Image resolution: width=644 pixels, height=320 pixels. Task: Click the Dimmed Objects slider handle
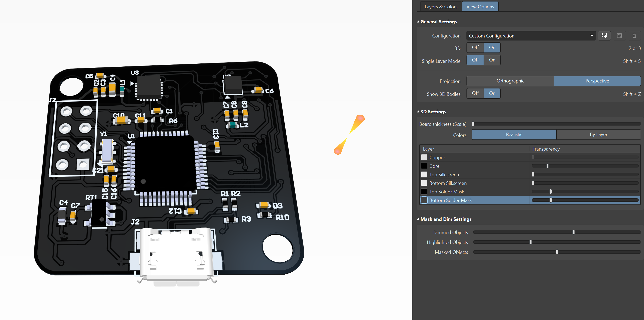point(573,232)
